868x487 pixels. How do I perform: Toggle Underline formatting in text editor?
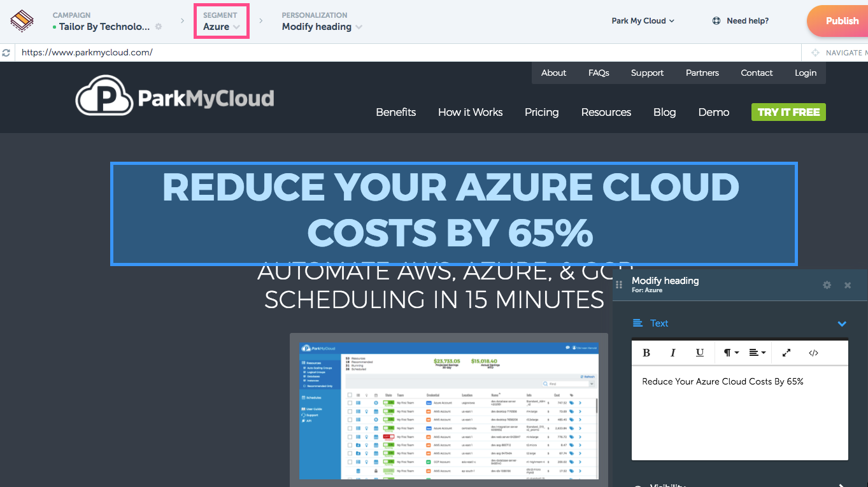pos(700,353)
